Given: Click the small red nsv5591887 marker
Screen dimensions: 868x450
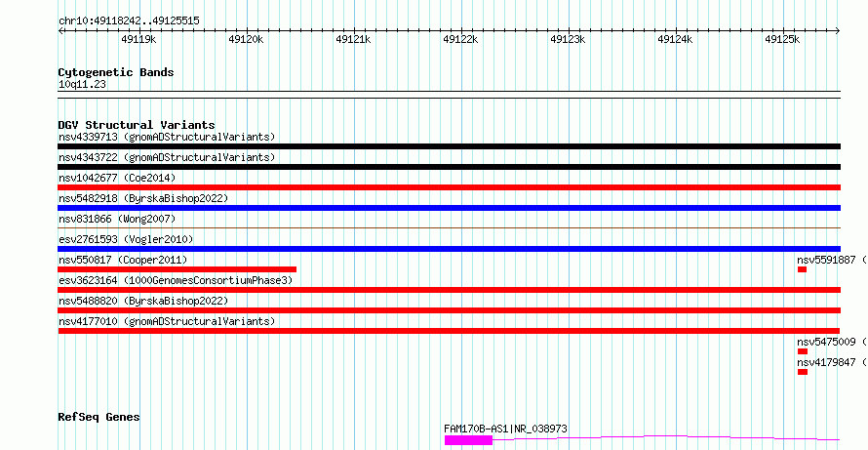Looking at the screenshot, I should click(802, 269).
